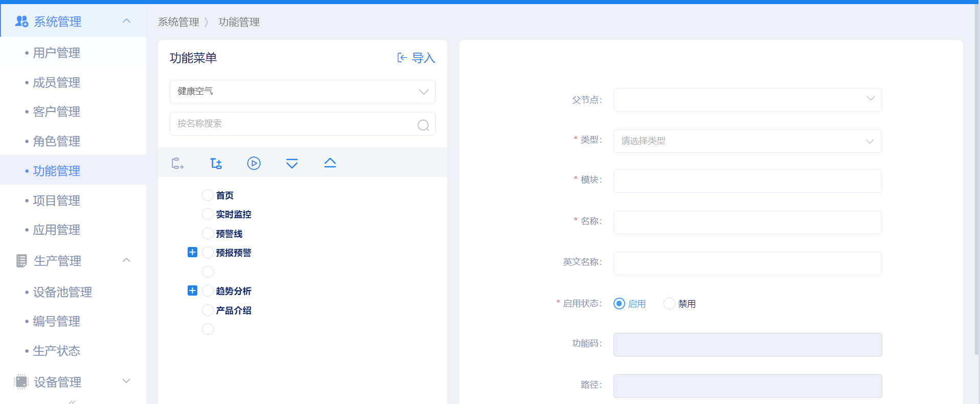Open 客户管理 in the sidebar
The image size is (980, 404).
[73, 111]
